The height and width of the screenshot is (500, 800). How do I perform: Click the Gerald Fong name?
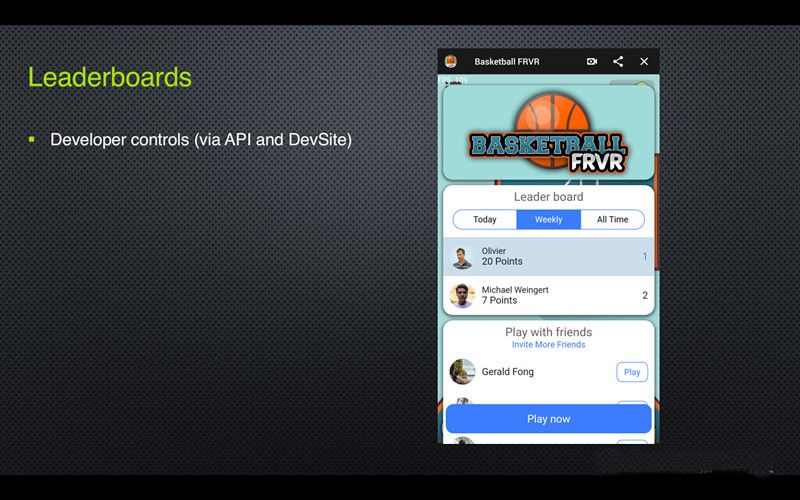tap(508, 372)
